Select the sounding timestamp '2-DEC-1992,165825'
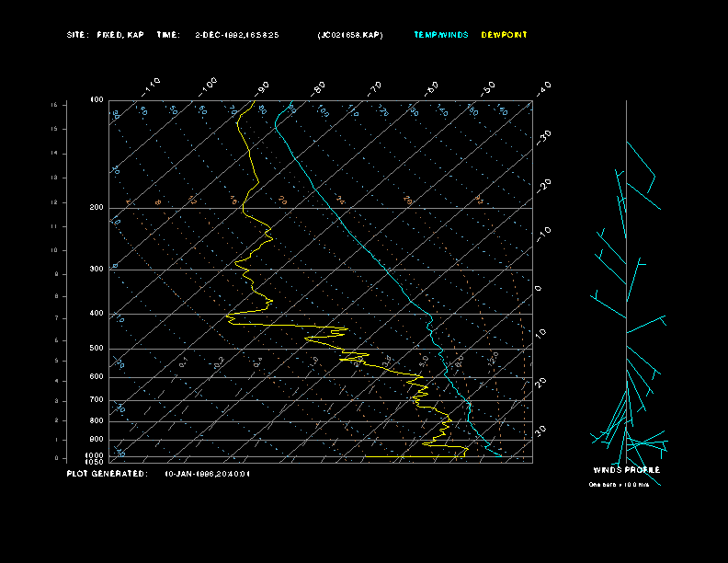 click(237, 35)
